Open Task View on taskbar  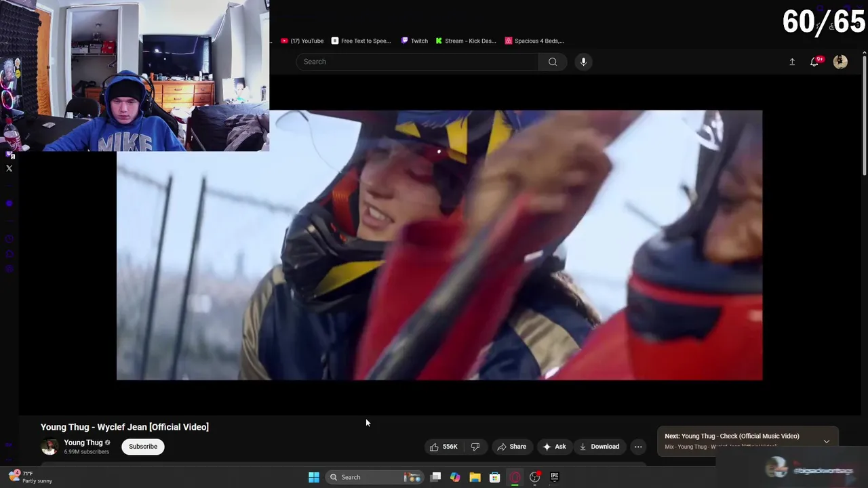pyautogui.click(x=436, y=477)
